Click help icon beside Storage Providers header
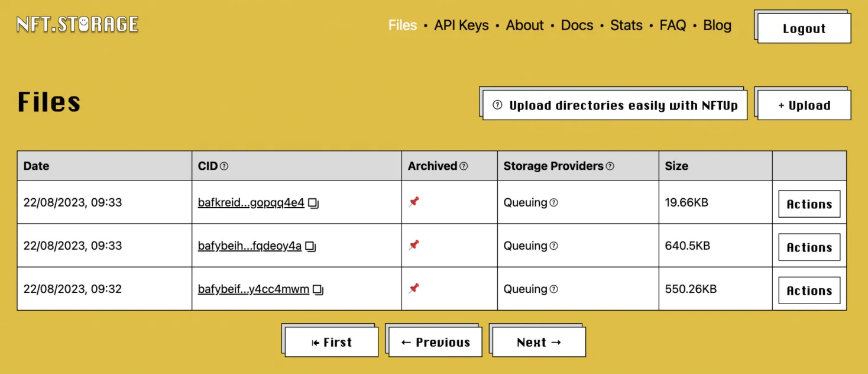The image size is (868, 374). coord(610,166)
